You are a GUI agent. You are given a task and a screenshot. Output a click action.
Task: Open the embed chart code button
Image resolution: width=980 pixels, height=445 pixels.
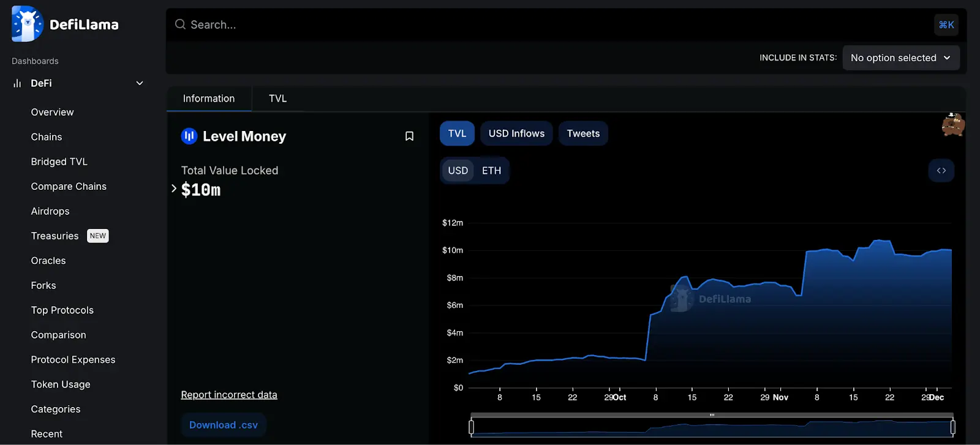click(x=941, y=171)
